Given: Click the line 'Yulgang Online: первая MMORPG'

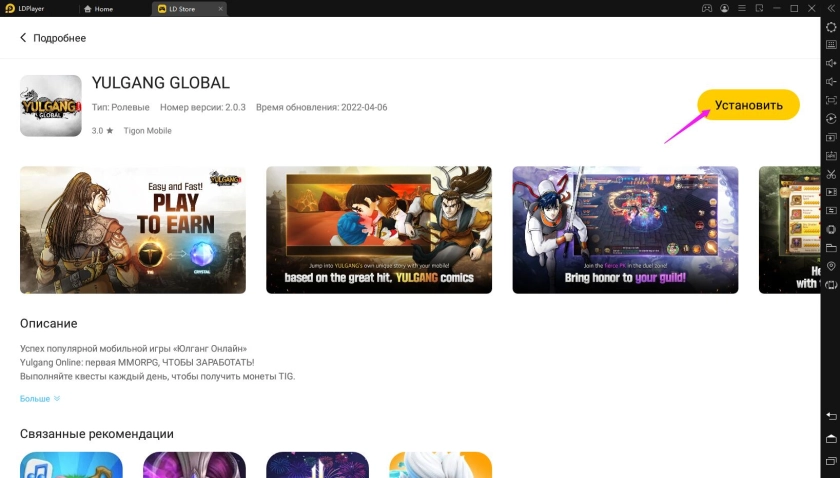Looking at the screenshot, I should pyautogui.click(x=137, y=362).
